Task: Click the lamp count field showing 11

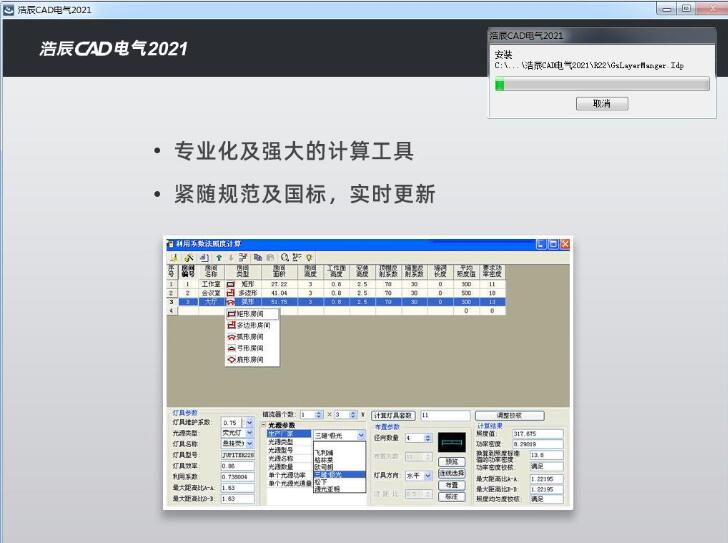Action: (x=445, y=415)
